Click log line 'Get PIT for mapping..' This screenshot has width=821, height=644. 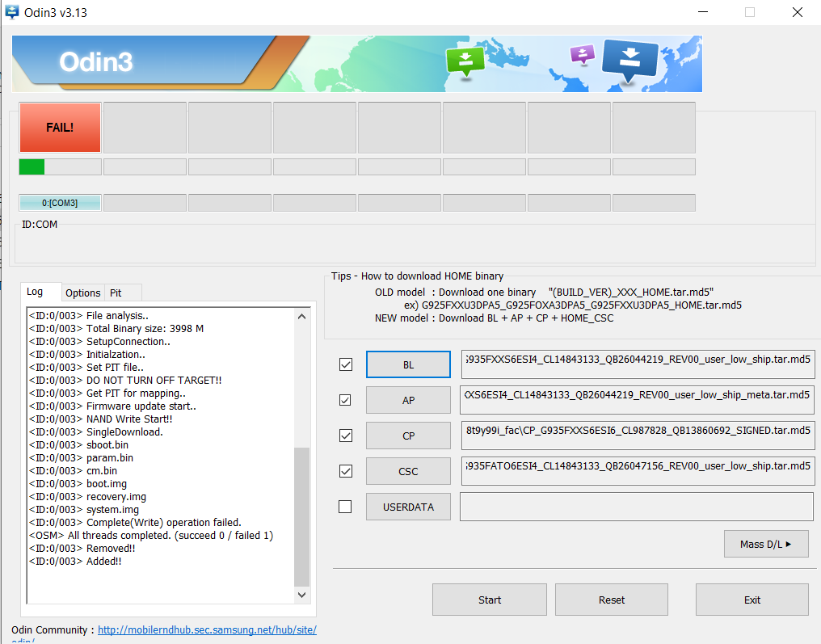[107, 394]
